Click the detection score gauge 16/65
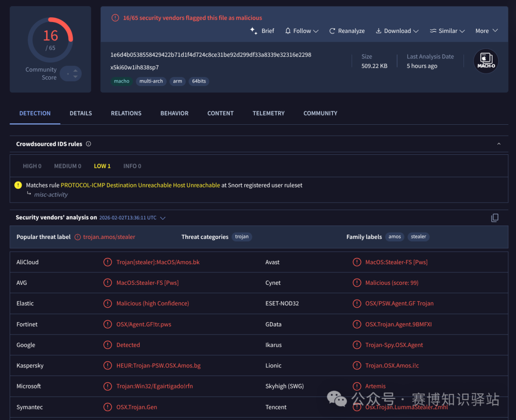The height and width of the screenshot is (420, 516). [x=50, y=40]
